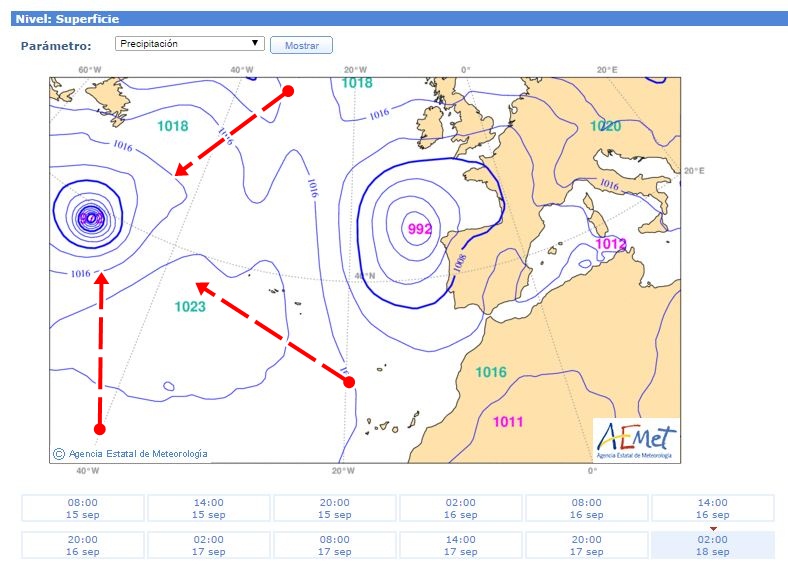Image resolution: width=788 pixels, height=569 pixels.
Task: Select the 20:00 15 sep time slot
Action: point(335,508)
